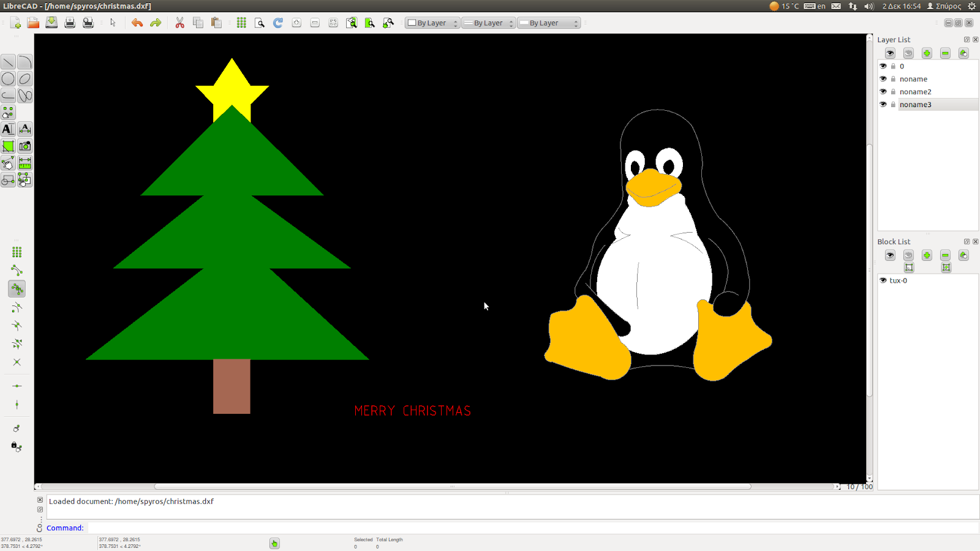This screenshot has height=551, width=980.
Task: Open the color By Layer dropdown
Action: pyautogui.click(x=432, y=23)
